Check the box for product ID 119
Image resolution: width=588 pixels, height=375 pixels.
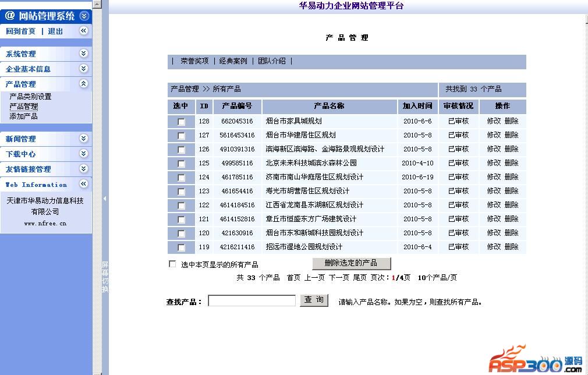[x=181, y=248]
